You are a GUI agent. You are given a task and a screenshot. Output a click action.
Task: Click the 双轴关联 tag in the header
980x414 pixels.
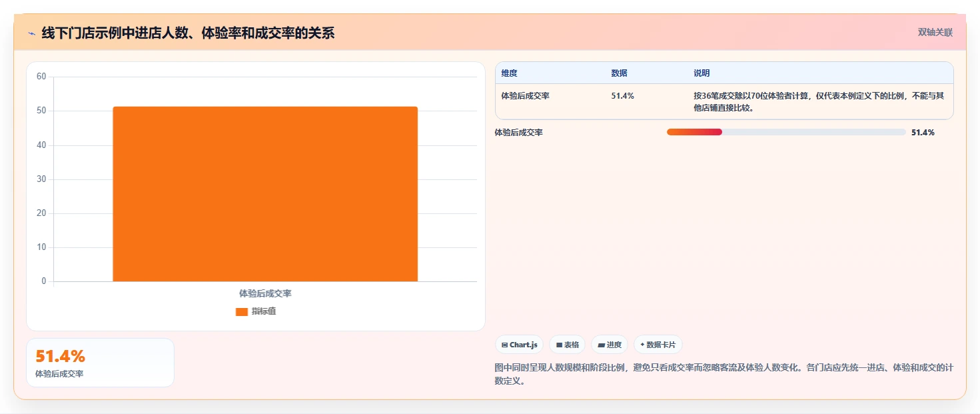[935, 32]
